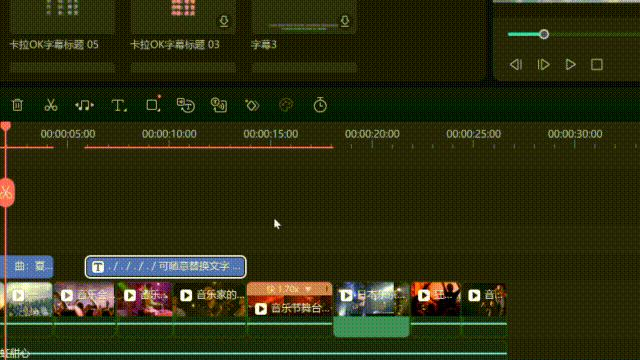This screenshot has width=640, height=360.
Task: Jump to 00:00:15:00 on the ruler
Action: pos(271,134)
